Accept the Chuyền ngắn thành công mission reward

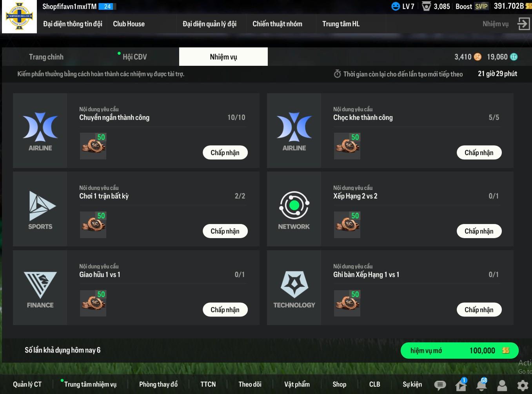(225, 152)
